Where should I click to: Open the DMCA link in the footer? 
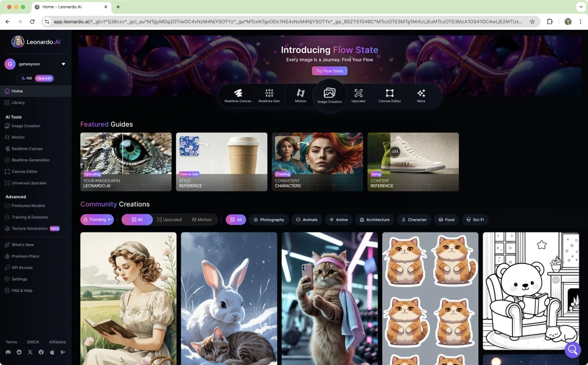[x=33, y=342]
